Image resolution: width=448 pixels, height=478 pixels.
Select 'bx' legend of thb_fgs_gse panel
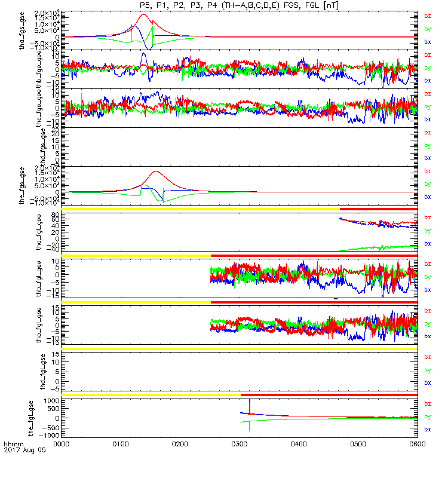(428, 81)
